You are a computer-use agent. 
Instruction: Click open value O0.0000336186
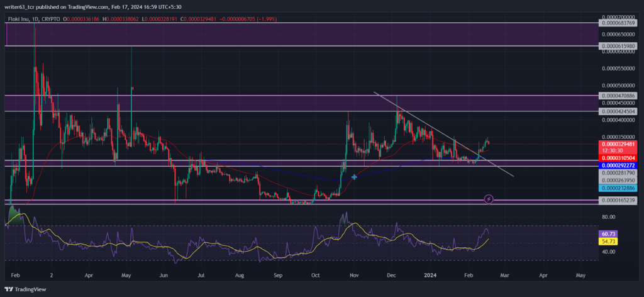pyautogui.click(x=82, y=19)
